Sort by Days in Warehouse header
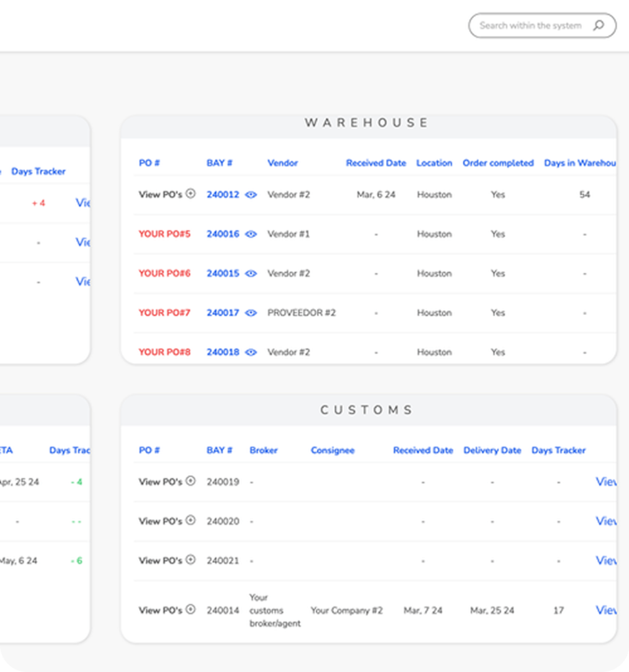This screenshot has height=672, width=629. pyautogui.click(x=580, y=163)
